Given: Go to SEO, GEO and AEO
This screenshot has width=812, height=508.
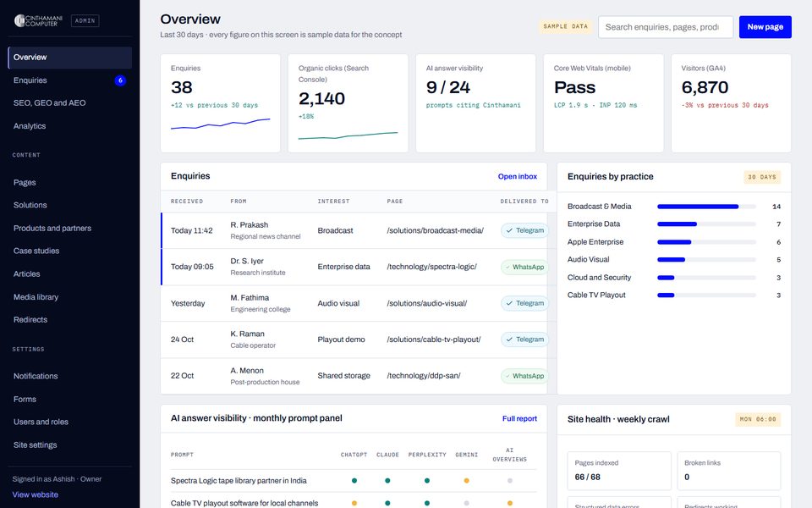Looking at the screenshot, I should 70,103.
